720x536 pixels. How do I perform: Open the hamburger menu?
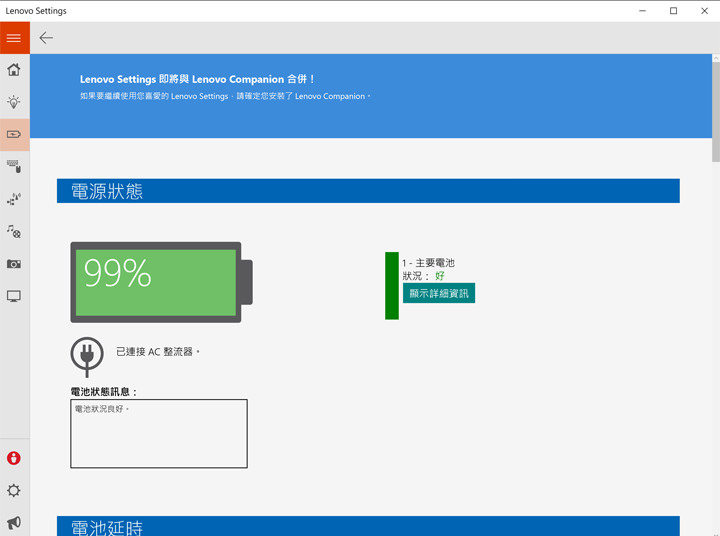click(14, 38)
